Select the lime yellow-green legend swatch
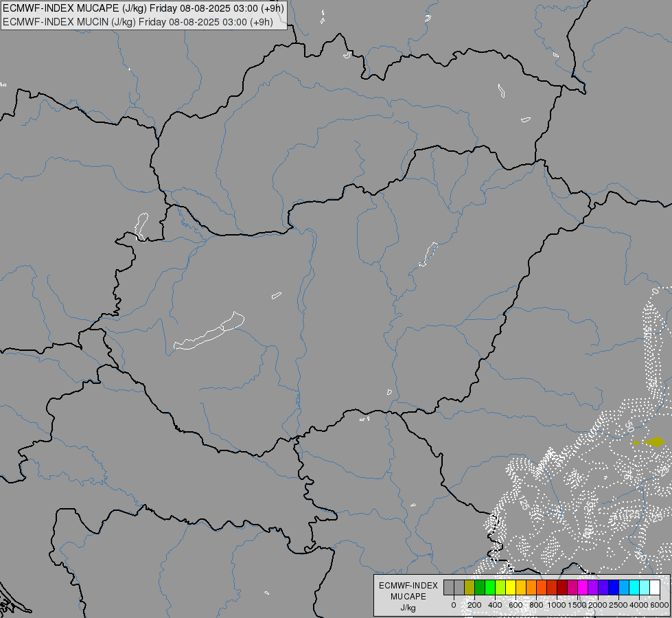Viewport: 672px width, 618px height. click(x=500, y=587)
